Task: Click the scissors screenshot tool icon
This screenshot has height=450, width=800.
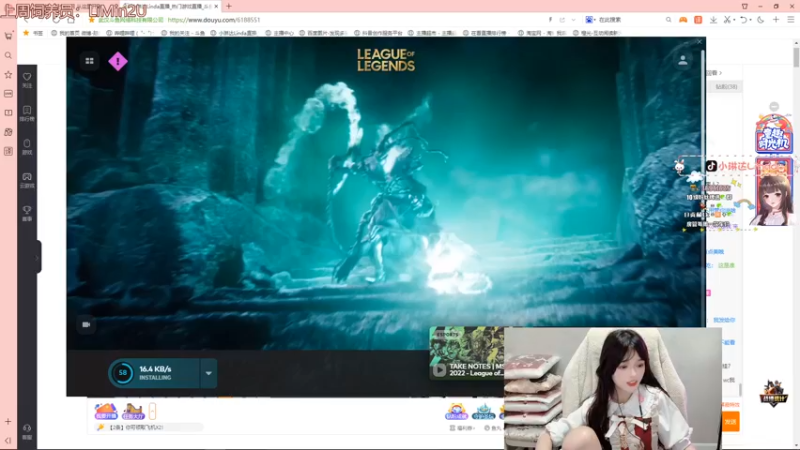Action: pos(727,20)
